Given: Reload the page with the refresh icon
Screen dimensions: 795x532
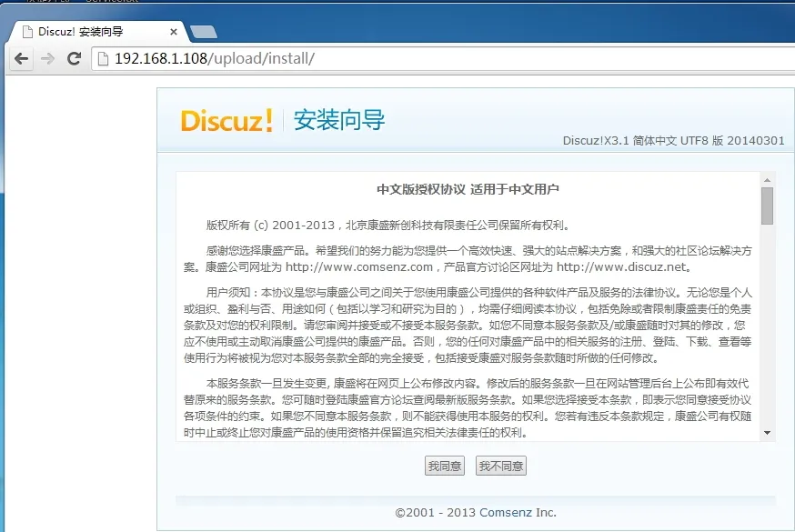Looking at the screenshot, I should [x=74, y=59].
